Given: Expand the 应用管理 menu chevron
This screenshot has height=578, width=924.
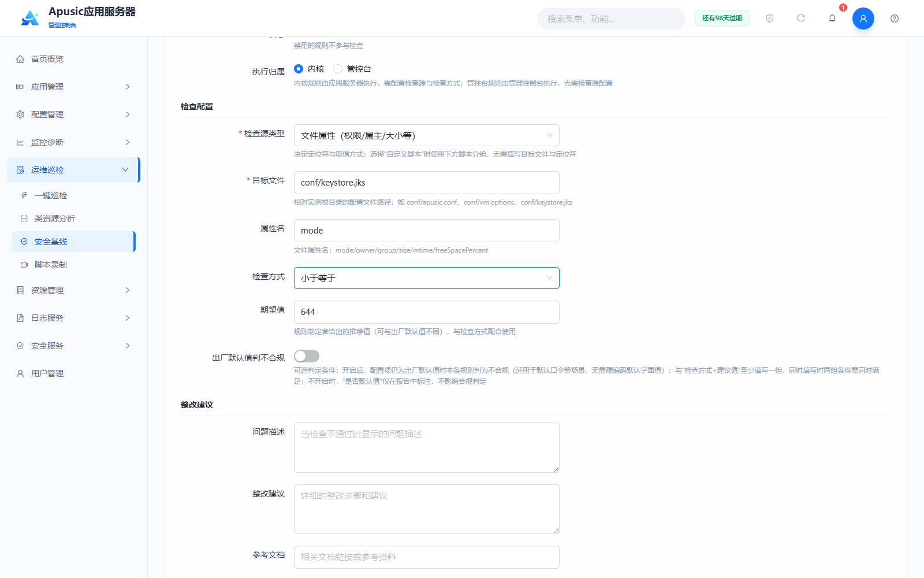Looking at the screenshot, I should click(128, 87).
